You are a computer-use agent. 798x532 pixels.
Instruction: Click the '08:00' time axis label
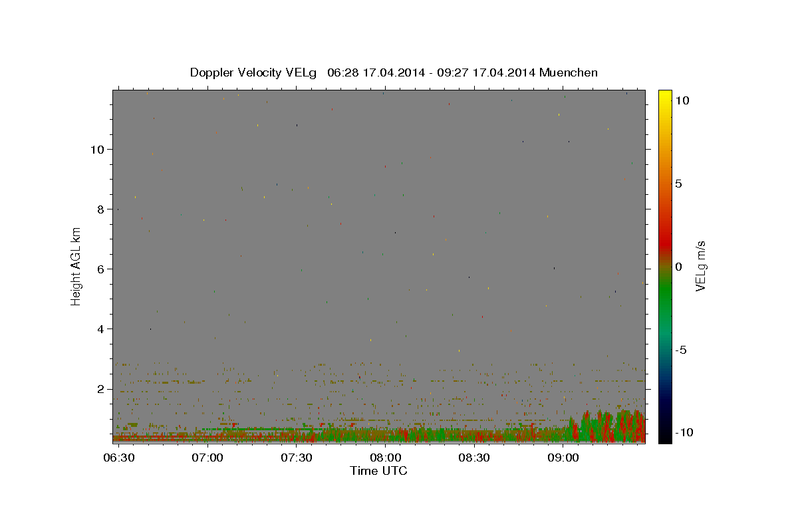pyautogui.click(x=385, y=458)
